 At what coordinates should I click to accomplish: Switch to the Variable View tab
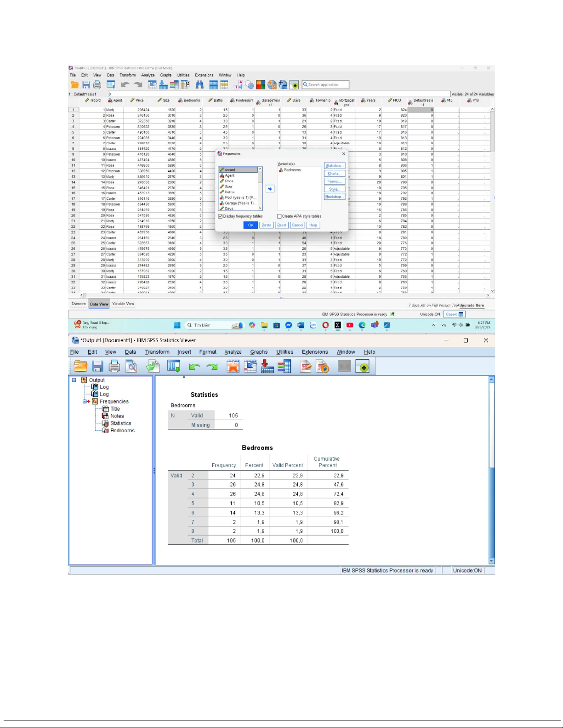pyautogui.click(x=123, y=304)
